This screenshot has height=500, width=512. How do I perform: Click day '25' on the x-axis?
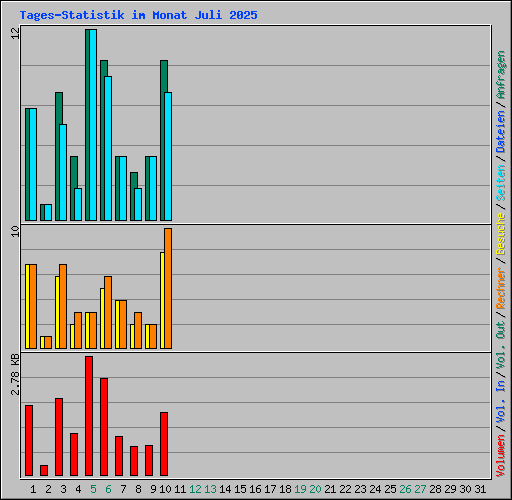[390, 489]
